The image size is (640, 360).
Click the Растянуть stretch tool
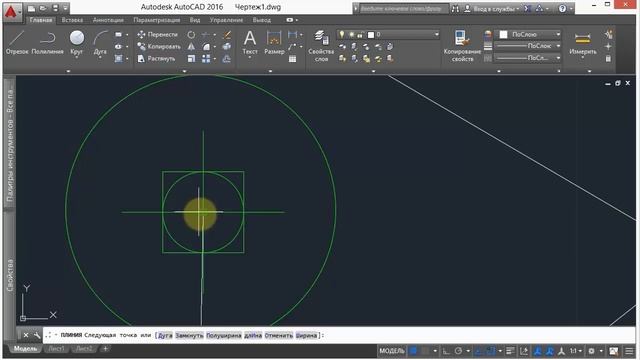(x=156, y=59)
